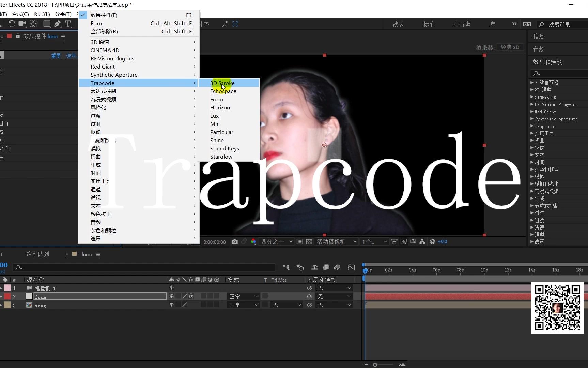588x368 pixels.
Task: Toggle the shy layers hide switch
Action: pos(314,267)
